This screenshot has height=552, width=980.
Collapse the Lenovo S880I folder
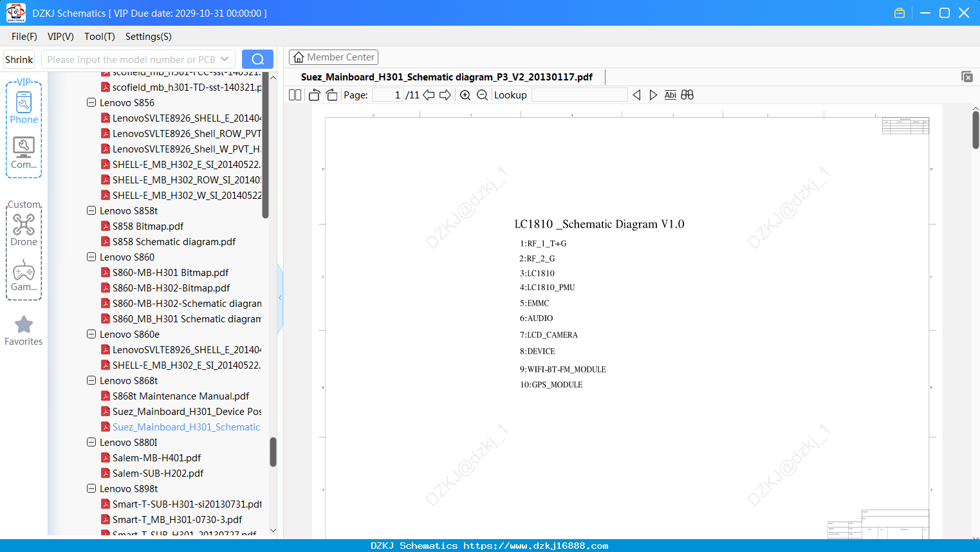coord(91,442)
